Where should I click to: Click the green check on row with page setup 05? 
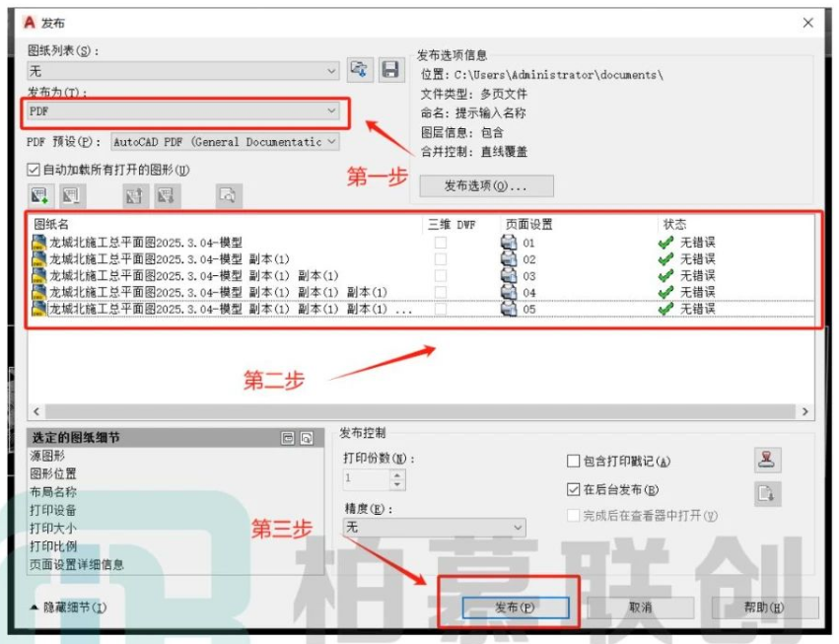(x=665, y=309)
